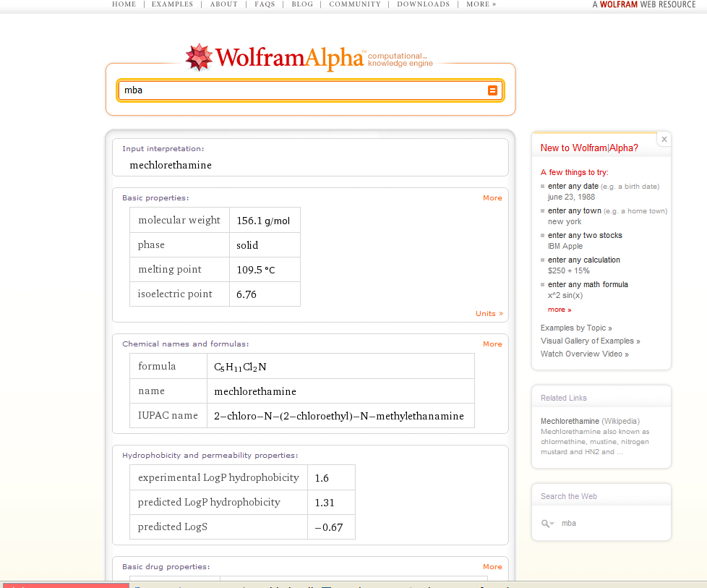Image resolution: width=707 pixels, height=588 pixels.
Task: Click more under a few things to try
Action: pos(558,309)
